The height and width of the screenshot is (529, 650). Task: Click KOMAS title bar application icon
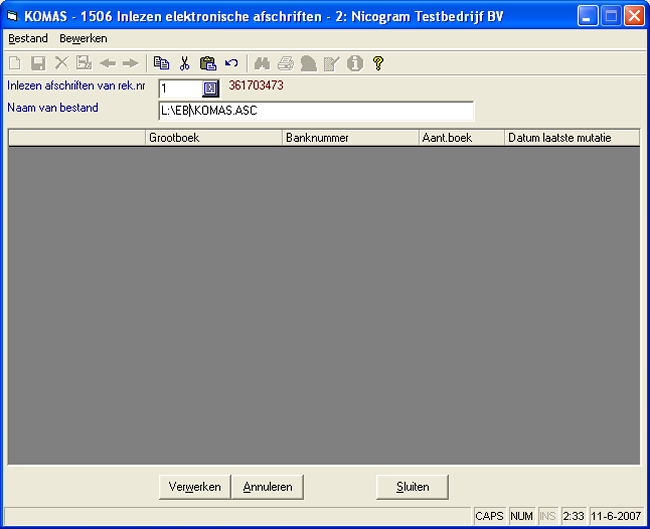[x=12, y=17]
